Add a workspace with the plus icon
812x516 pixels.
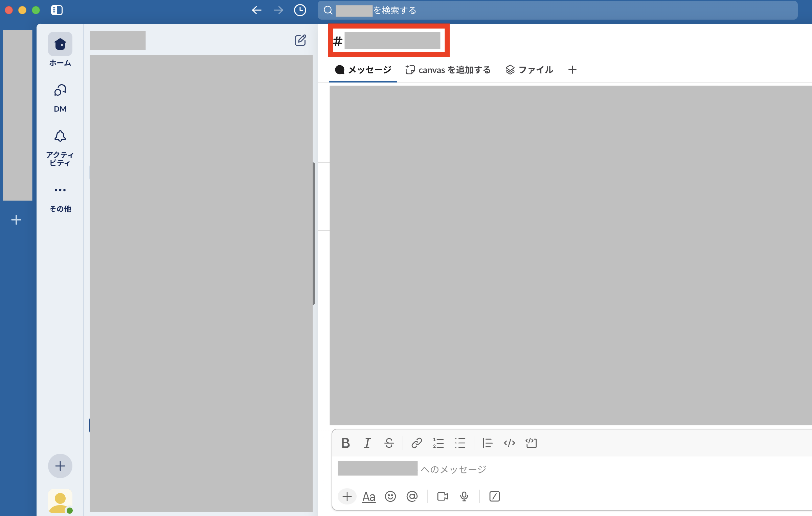[16, 220]
